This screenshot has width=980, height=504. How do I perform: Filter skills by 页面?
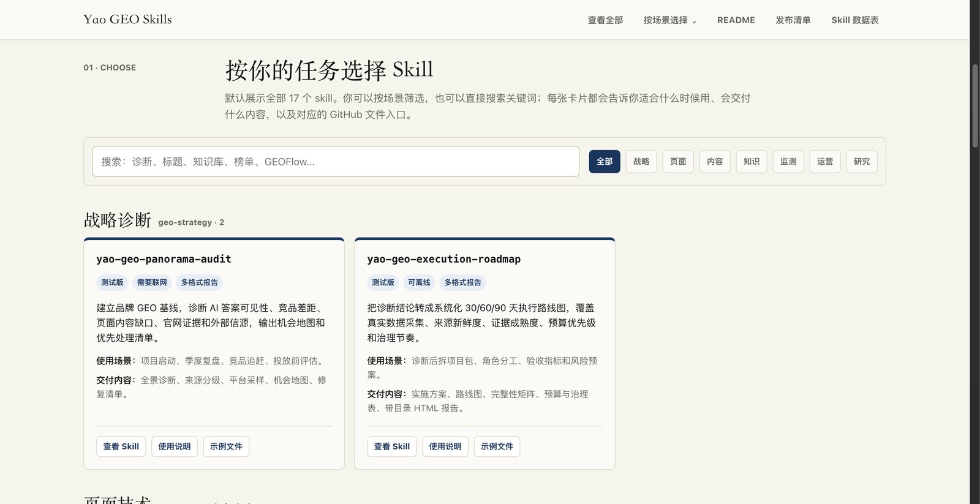click(x=678, y=162)
